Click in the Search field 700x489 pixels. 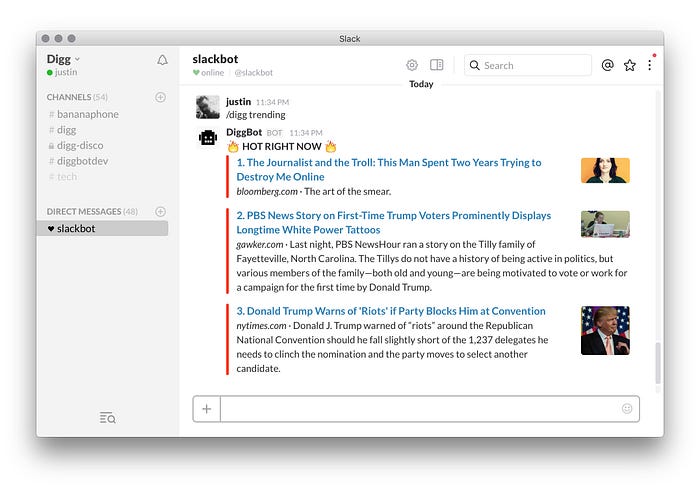(x=528, y=65)
